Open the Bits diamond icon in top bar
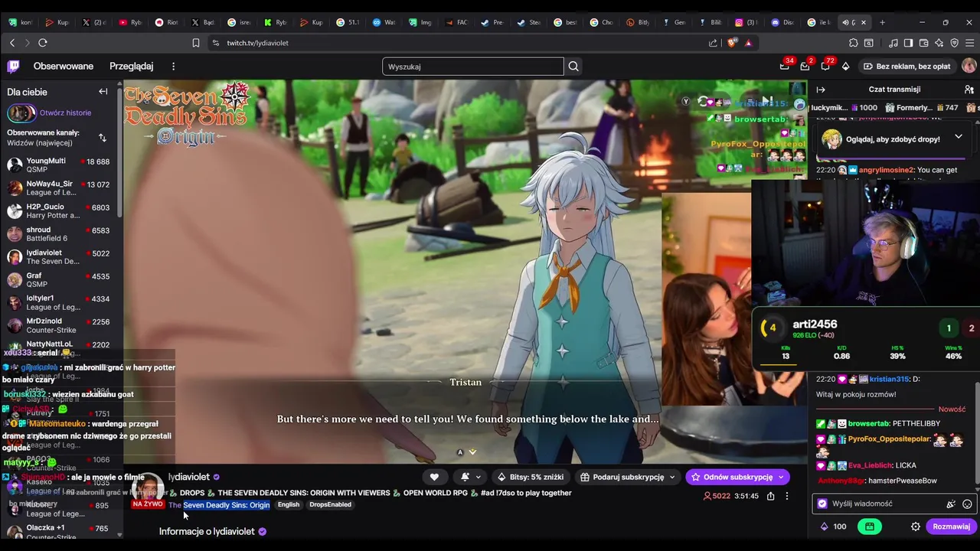Screen dimensions: 980x551 pyautogui.click(x=845, y=67)
